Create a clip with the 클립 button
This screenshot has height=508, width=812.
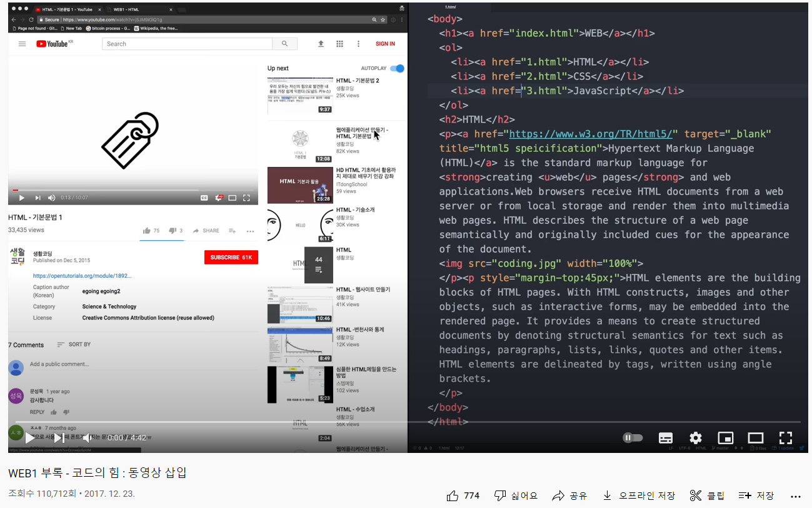(x=707, y=495)
